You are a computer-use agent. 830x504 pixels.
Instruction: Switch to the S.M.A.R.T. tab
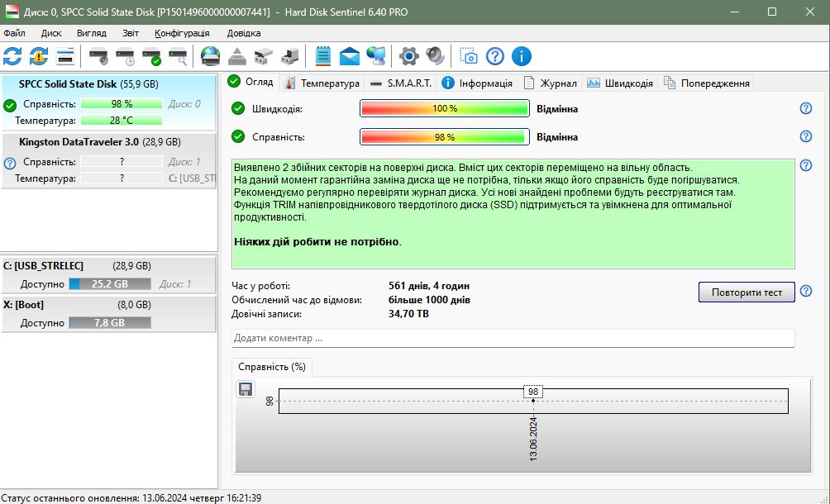point(401,83)
